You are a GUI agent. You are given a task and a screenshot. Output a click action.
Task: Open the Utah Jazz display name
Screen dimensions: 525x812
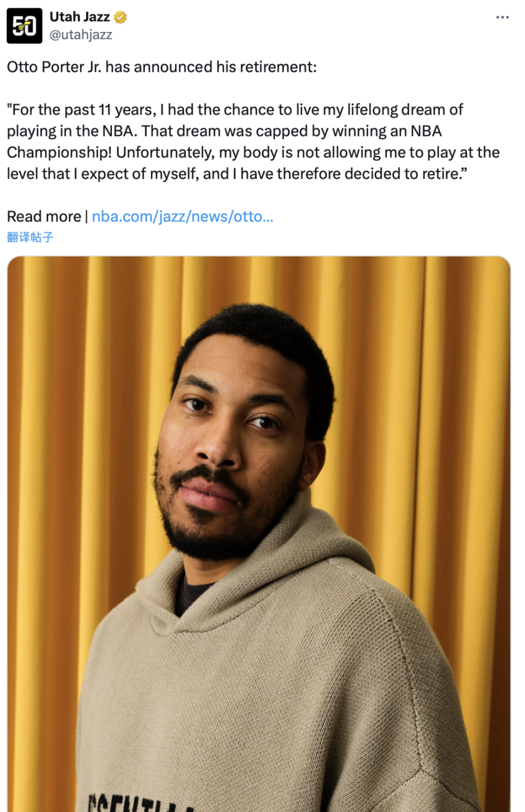tap(79, 17)
